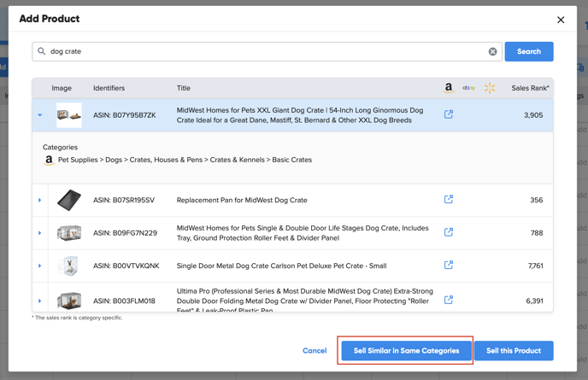
Task: Click the Identifiers column header
Action: coord(109,88)
